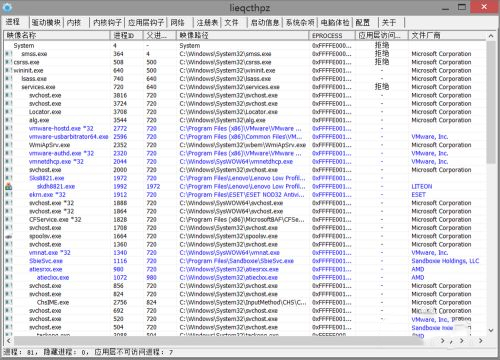Select the svchost.exe row with PID 3816
This screenshot has width=500, height=360.
click(245, 96)
